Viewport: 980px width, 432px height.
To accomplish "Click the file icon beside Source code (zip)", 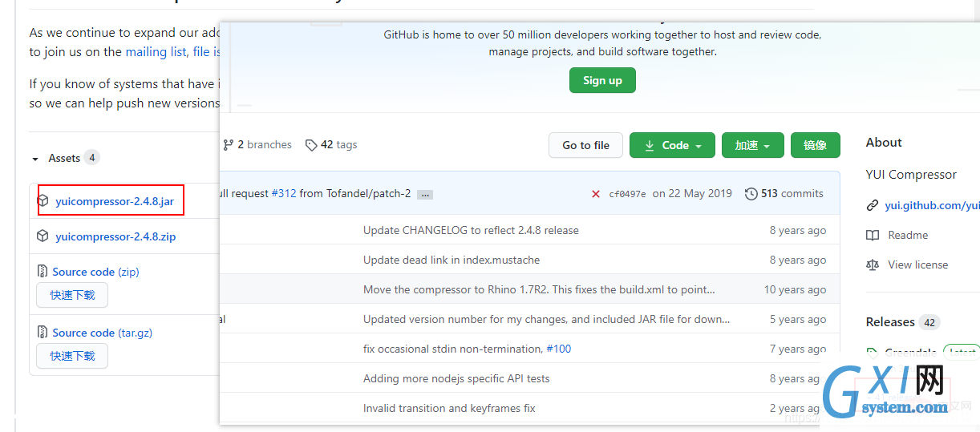I will point(43,272).
